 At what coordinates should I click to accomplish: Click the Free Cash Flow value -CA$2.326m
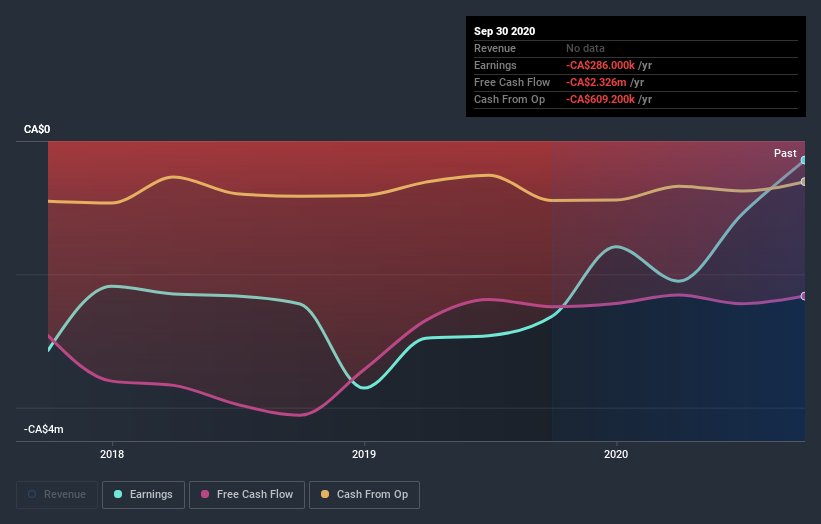596,82
